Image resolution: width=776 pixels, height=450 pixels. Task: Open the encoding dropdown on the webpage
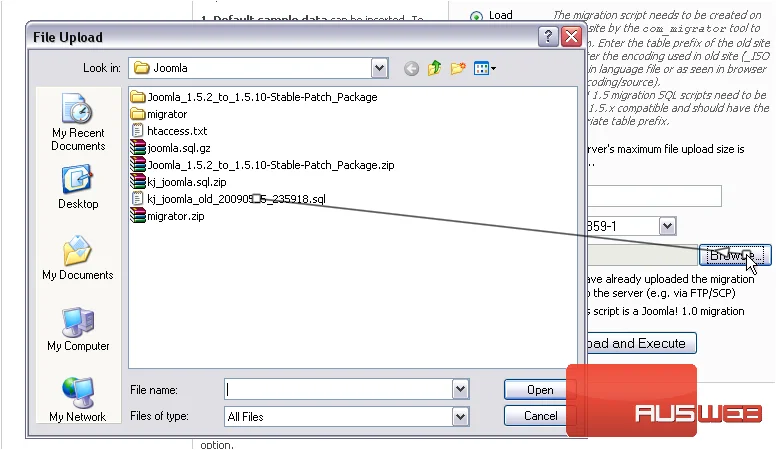(x=667, y=226)
